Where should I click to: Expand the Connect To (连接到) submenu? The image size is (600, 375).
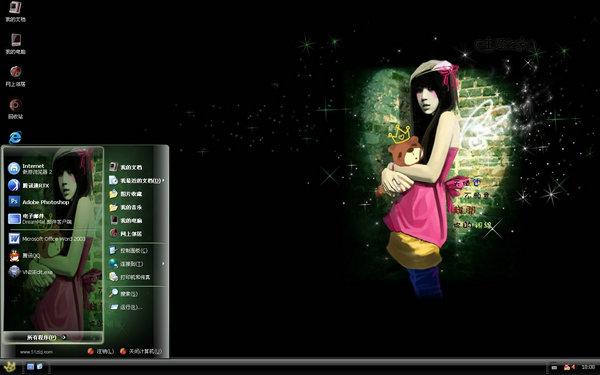pyautogui.click(x=137, y=264)
